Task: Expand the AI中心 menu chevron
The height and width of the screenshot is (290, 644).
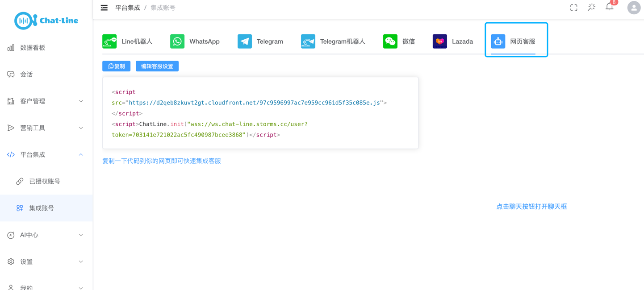Action: coord(81,235)
